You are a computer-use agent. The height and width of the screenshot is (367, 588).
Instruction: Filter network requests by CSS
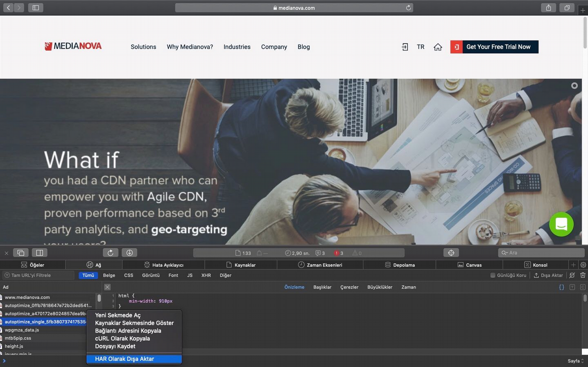coord(129,275)
